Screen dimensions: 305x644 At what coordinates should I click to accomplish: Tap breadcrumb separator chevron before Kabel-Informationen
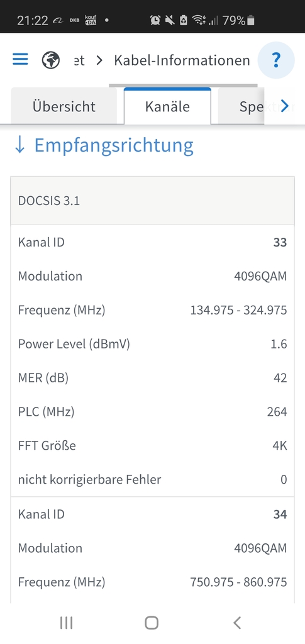[99, 60]
